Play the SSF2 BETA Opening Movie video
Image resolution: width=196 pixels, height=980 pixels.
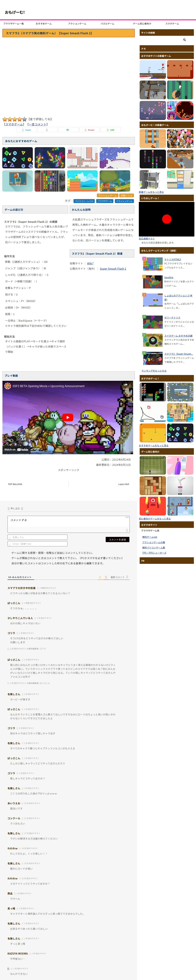(68, 417)
